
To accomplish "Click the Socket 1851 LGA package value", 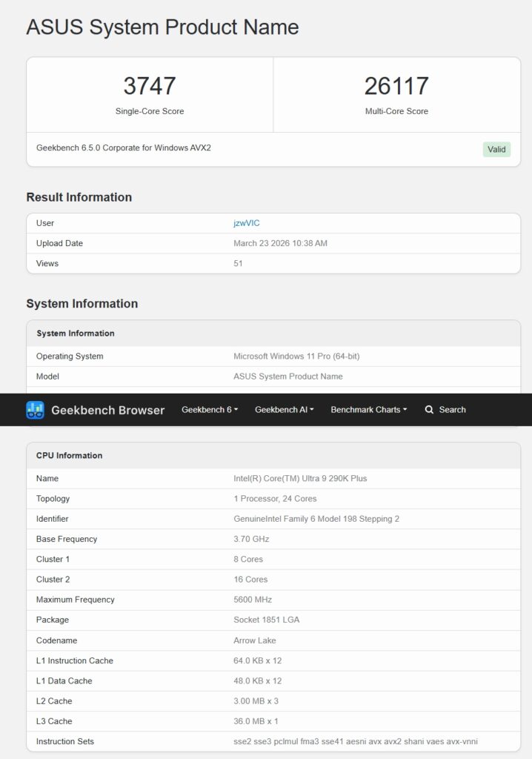I will tap(267, 620).
